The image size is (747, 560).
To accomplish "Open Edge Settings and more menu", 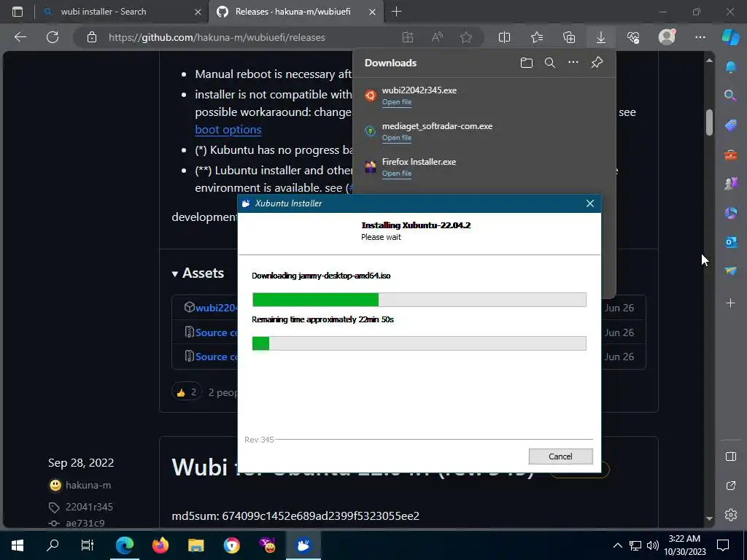I will click(700, 37).
